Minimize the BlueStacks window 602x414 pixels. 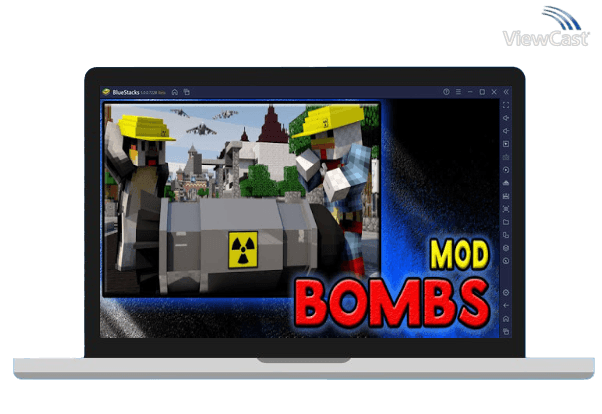[470, 92]
